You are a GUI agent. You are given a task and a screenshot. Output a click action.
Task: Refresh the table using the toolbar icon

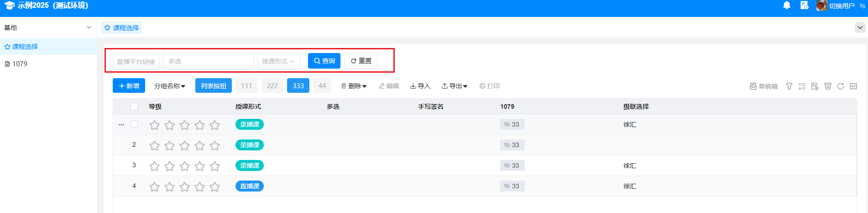pos(841,86)
